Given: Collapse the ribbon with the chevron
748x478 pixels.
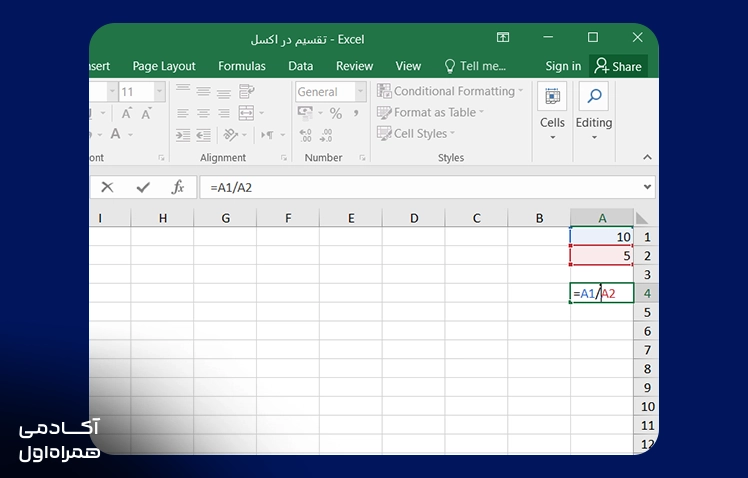Looking at the screenshot, I should pyautogui.click(x=647, y=157).
